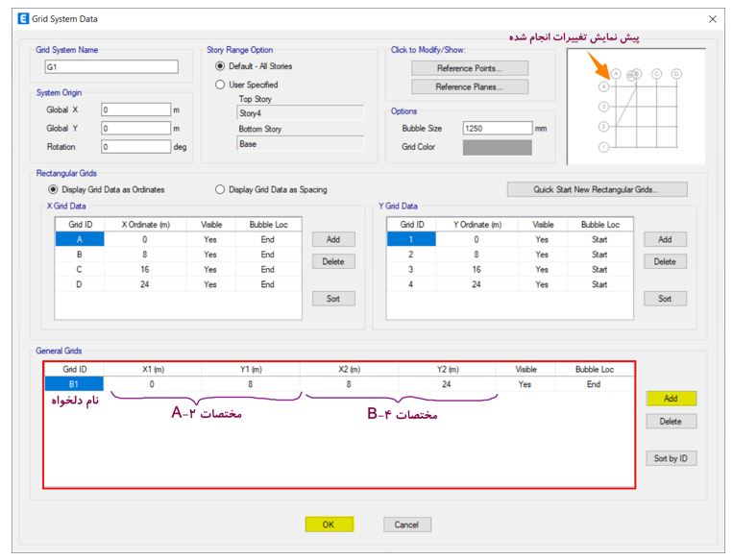Select grid ID B in X Grid table
Screen dimensions: 733x560
[x=80, y=255]
